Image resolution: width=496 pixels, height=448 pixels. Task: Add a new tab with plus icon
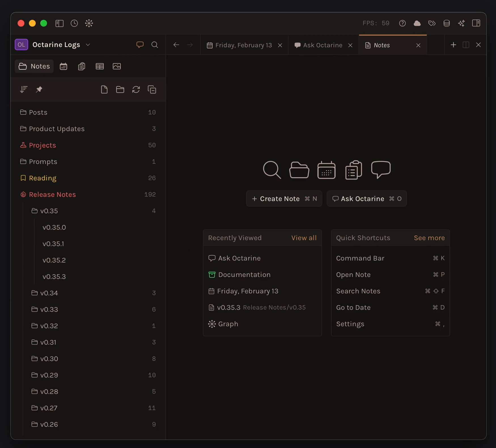pos(453,45)
